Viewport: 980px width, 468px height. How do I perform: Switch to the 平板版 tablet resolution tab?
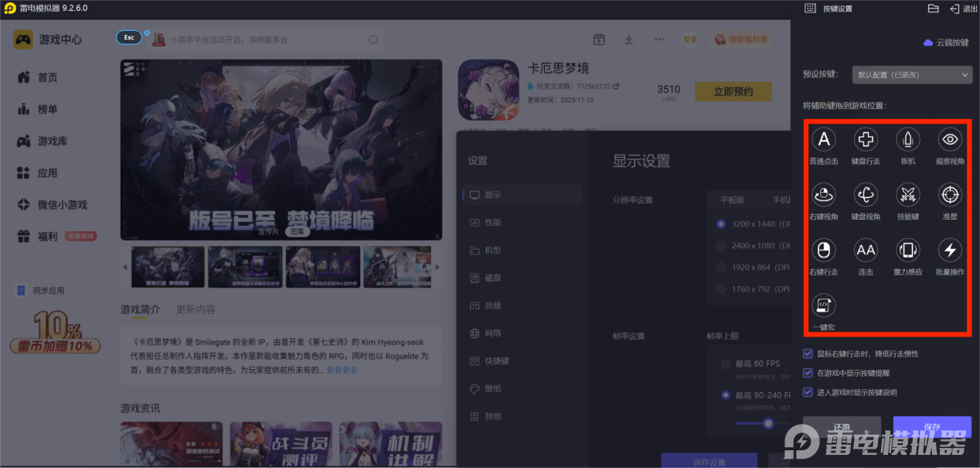click(x=732, y=200)
